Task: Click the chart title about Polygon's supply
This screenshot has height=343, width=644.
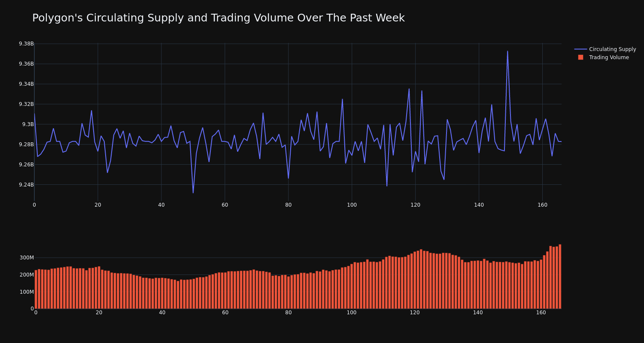Action: (x=218, y=18)
